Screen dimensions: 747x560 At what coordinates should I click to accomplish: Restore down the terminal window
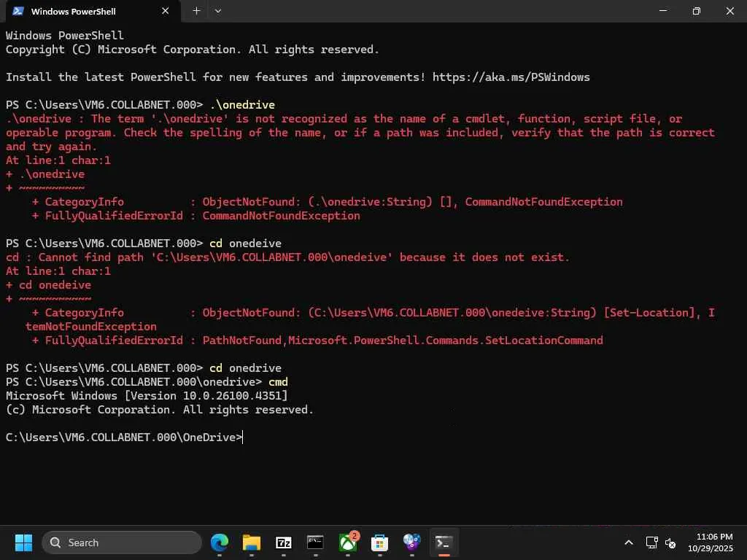[x=696, y=11]
